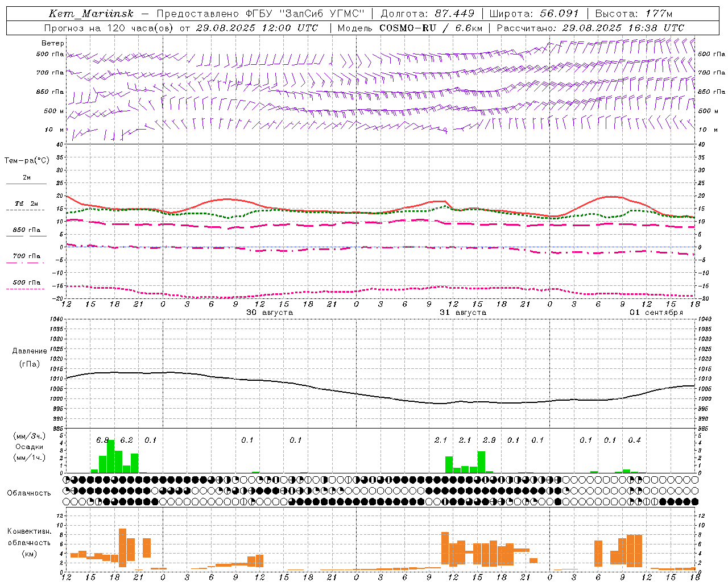Viewport: 728px width, 582px height.
Task: Click the station name Kem_Mariinsk in the header
Action: 92,14
